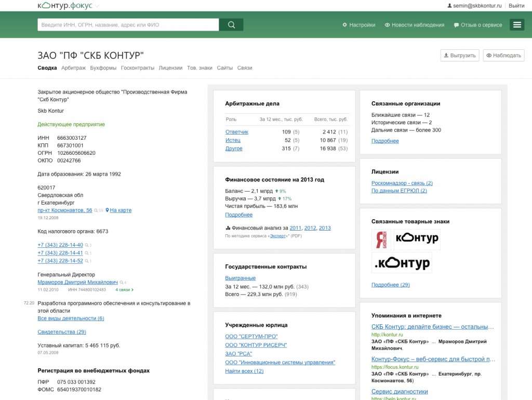Click the Выйти logout link
Image resolution: width=532 pixels, height=400 pixels.
[x=516, y=6]
